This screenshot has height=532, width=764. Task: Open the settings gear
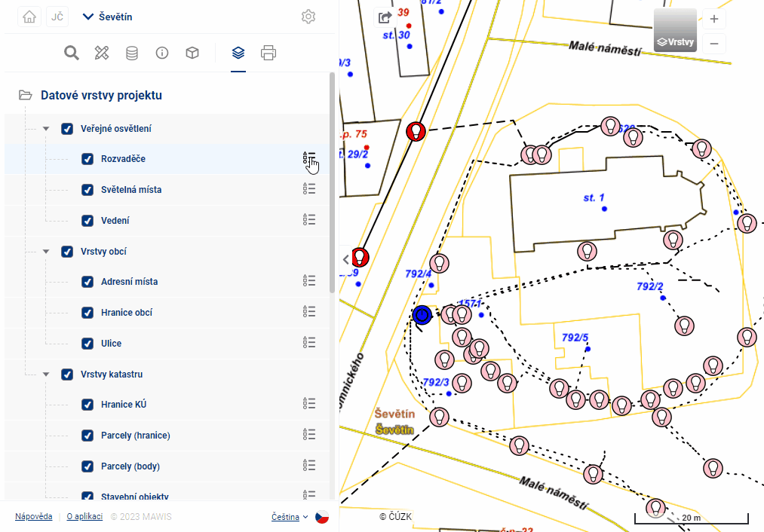coord(308,17)
